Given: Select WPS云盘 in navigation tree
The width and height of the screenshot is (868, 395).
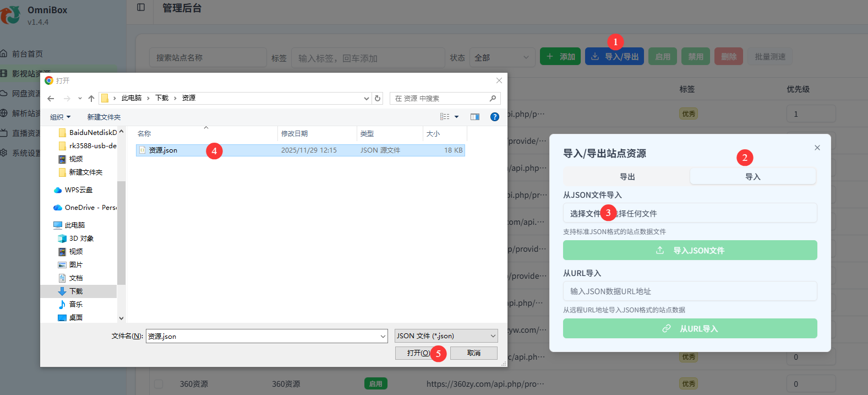Looking at the screenshot, I should point(73,190).
